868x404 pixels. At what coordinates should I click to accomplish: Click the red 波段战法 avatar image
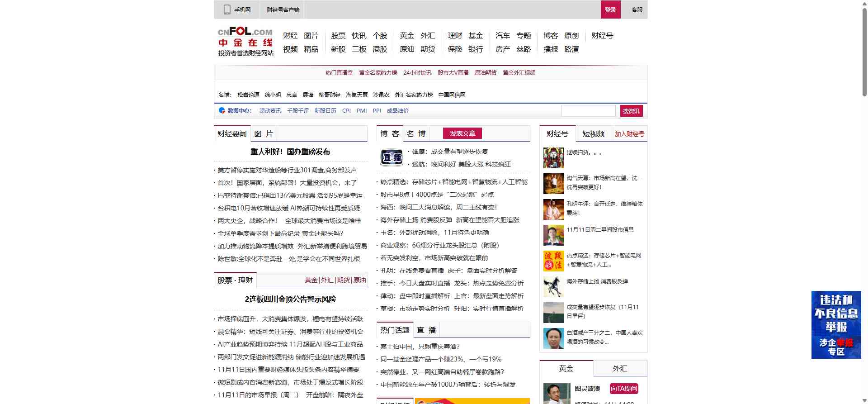tap(553, 261)
